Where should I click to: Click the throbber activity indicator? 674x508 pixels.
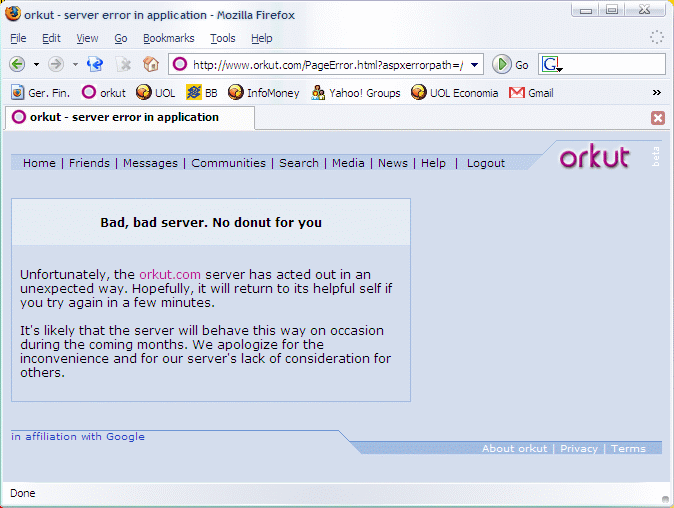(x=656, y=37)
